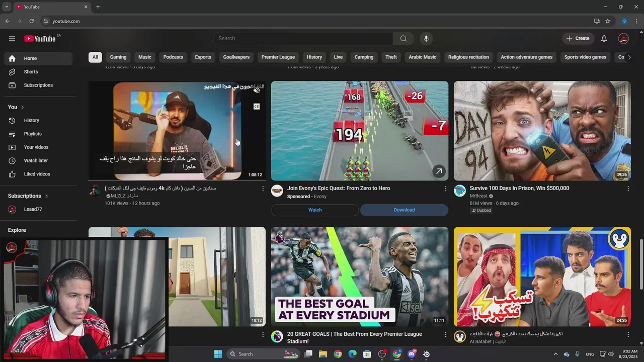Select the Premier League filter chip
The width and height of the screenshot is (644, 362).
tap(278, 57)
